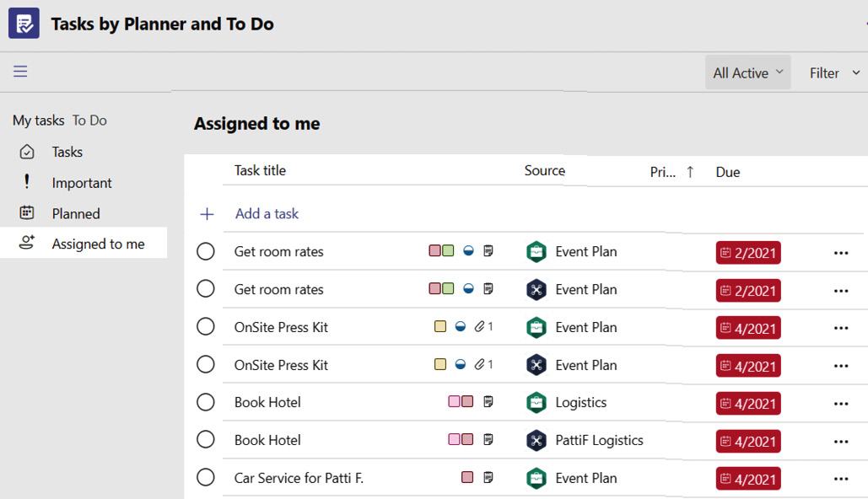Open the hamburger navigation menu
This screenshot has width=868, height=499.
pos(20,72)
